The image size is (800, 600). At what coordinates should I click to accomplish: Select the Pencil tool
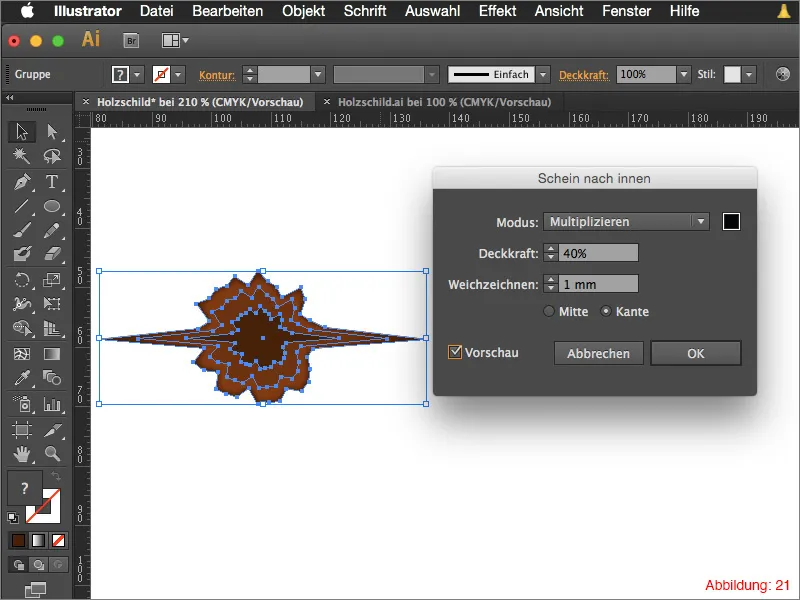coord(52,231)
